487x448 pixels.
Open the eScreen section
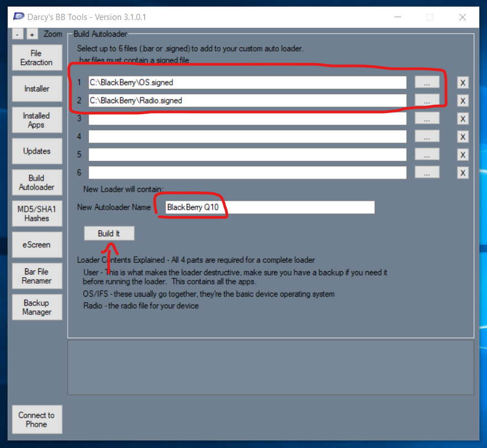click(37, 245)
